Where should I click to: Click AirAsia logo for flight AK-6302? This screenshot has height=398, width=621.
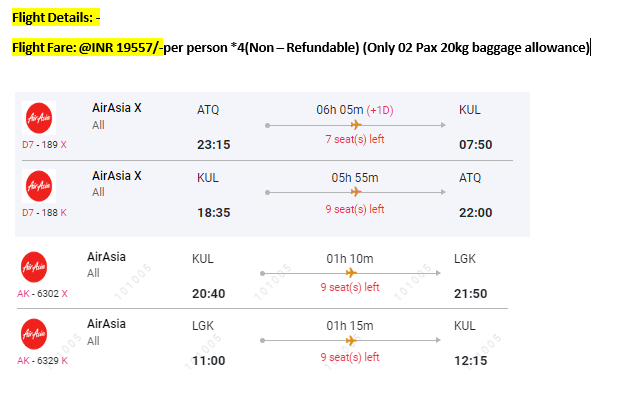click(34, 267)
